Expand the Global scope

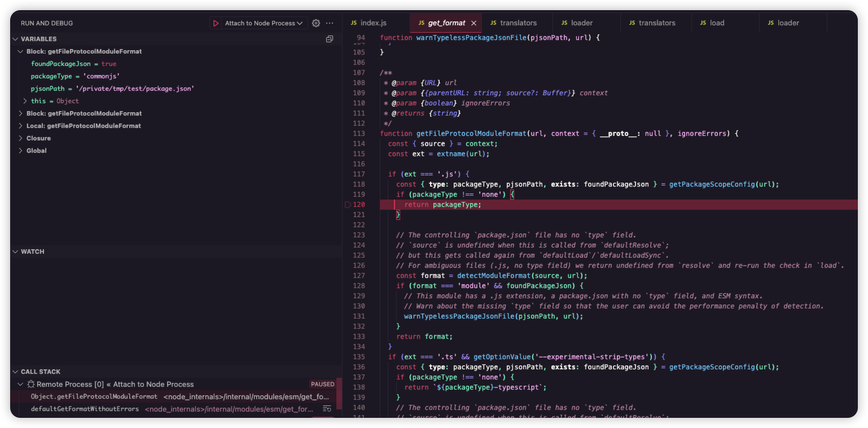tap(21, 151)
